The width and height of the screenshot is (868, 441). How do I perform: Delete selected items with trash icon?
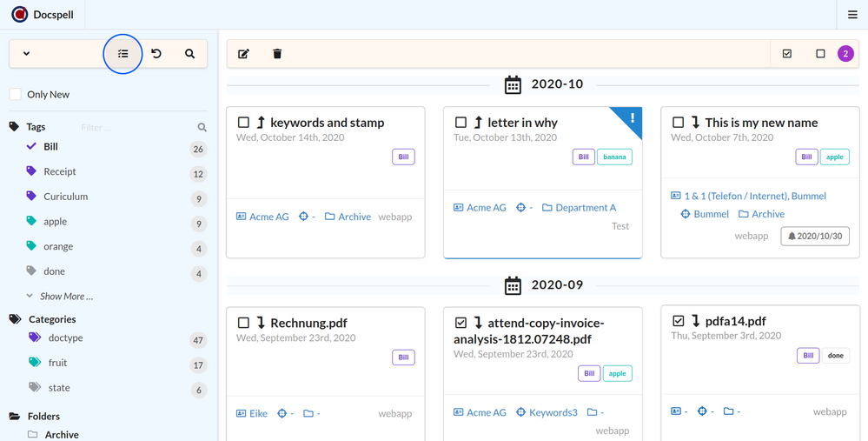point(277,54)
